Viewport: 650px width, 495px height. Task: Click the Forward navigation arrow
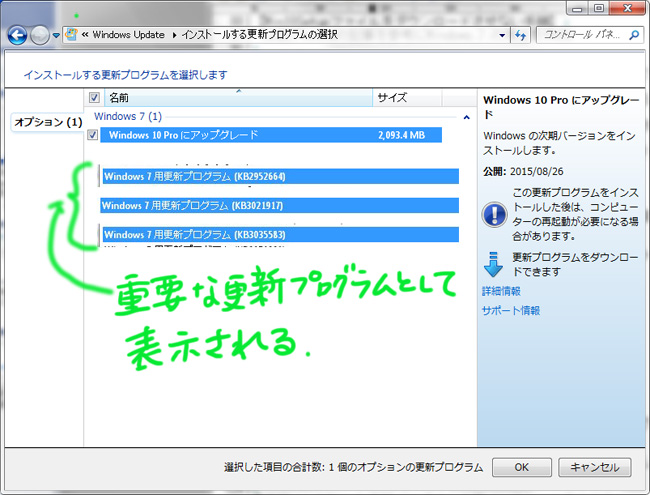40,35
